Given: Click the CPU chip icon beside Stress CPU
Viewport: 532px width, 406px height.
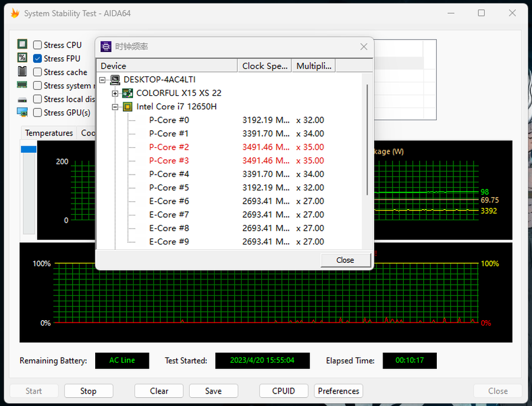Looking at the screenshot, I should 22,44.
